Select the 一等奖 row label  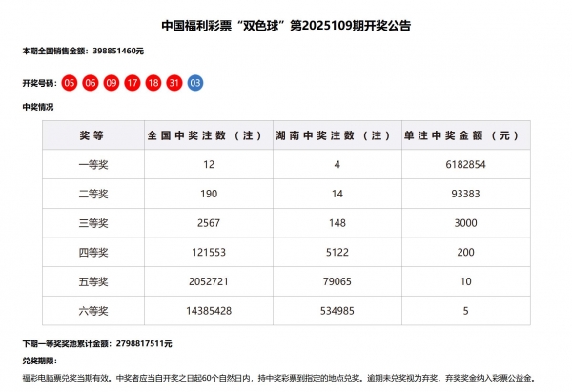point(93,165)
